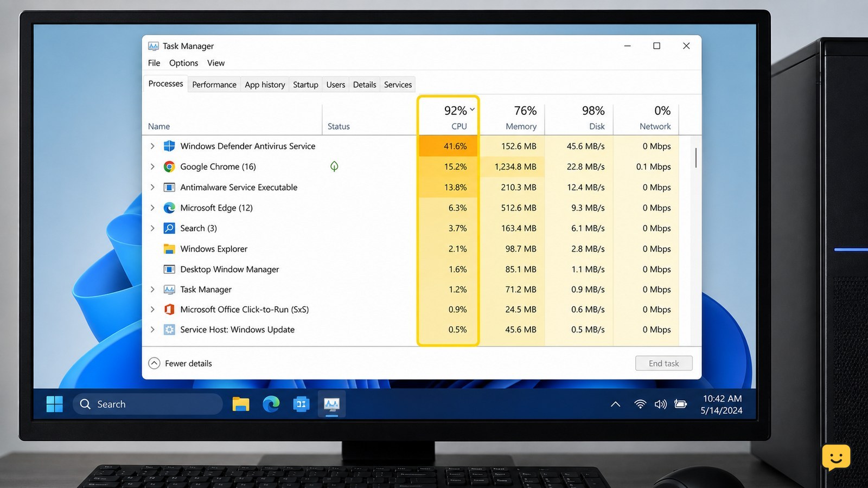
Task: Select the 0.1 Mbps network cell
Action: (x=646, y=166)
